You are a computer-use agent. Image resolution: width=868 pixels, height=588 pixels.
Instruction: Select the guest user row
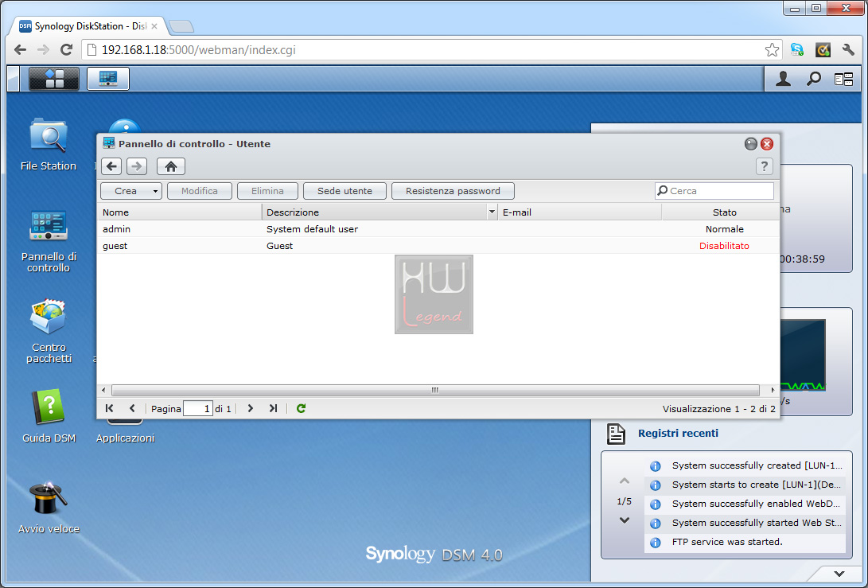438,245
